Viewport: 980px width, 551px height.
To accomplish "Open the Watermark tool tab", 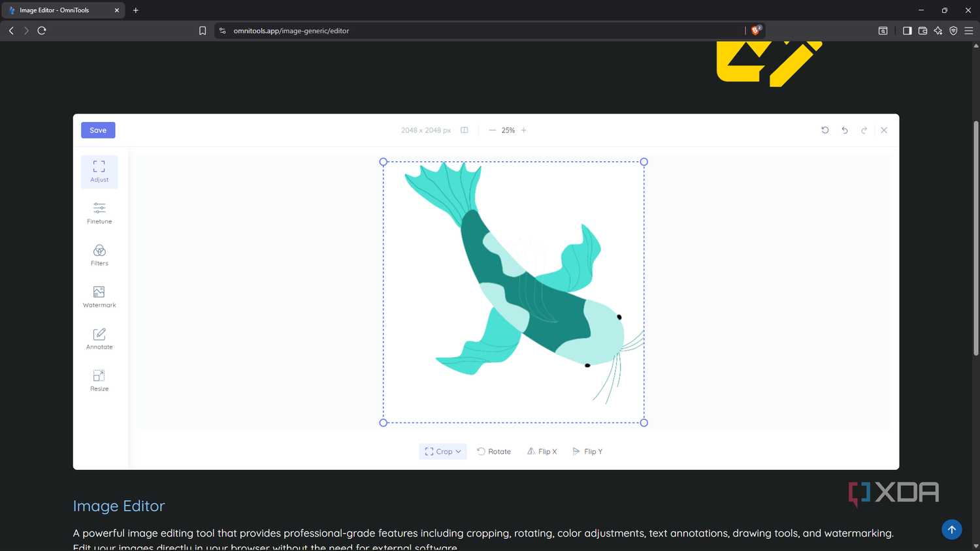I will point(99,297).
